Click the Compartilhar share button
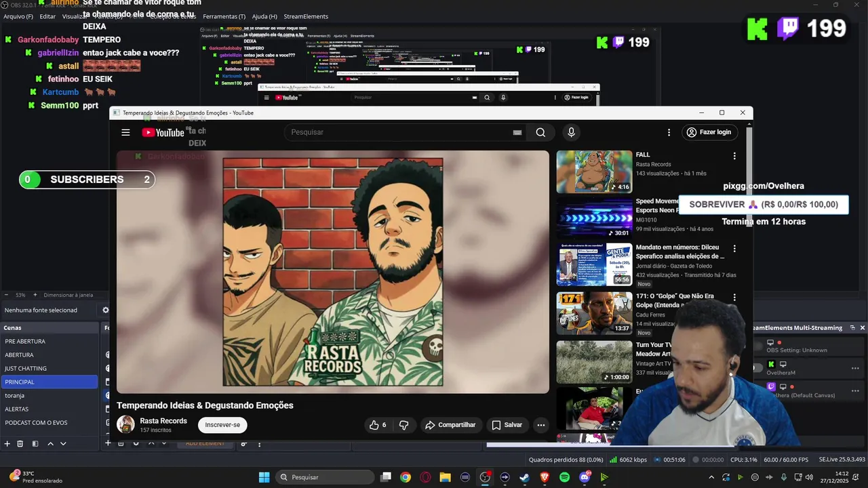Screen dimensions: 868x488 (x=450, y=425)
